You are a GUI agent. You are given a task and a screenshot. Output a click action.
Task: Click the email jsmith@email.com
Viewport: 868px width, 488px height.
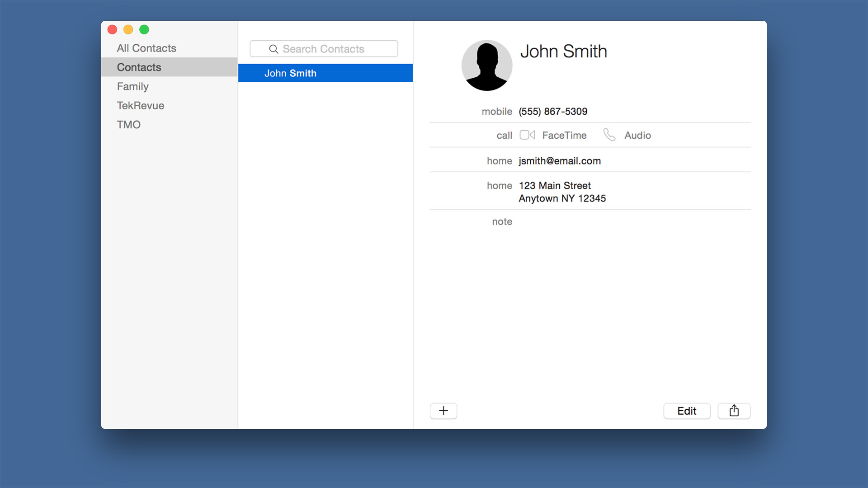click(x=560, y=161)
